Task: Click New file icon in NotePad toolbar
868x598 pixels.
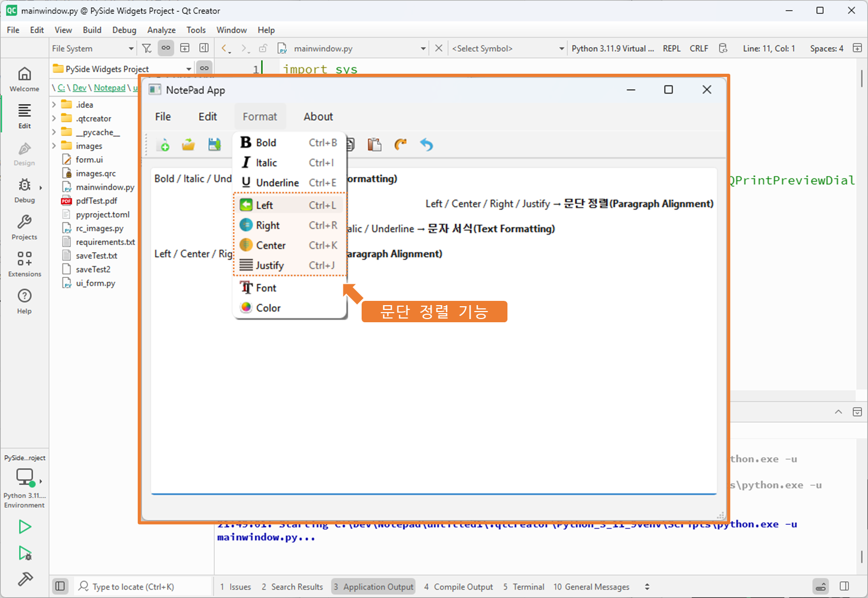Action: click(163, 144)
